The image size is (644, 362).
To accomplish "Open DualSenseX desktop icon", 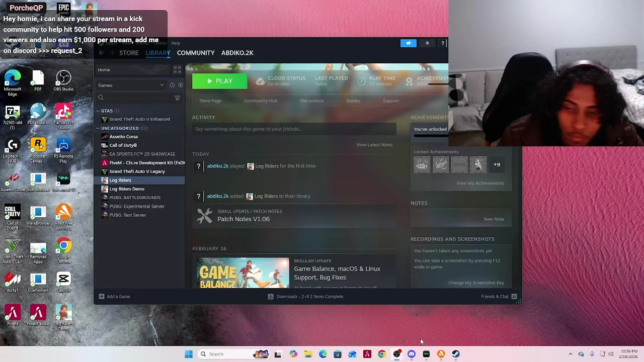I will click(38, 282).
